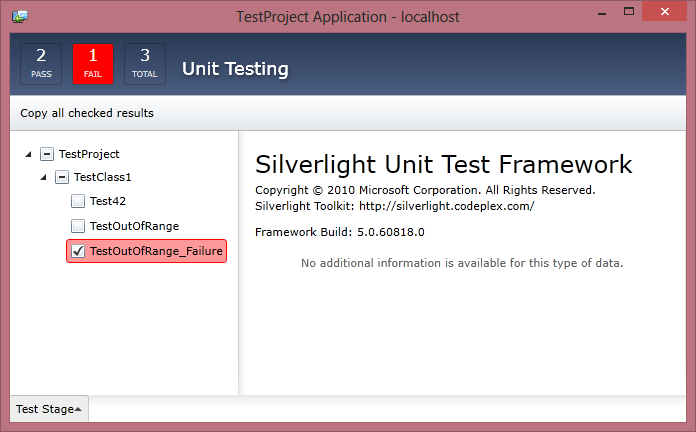
Task: Expand the Test Stage panel arrow
Action: point(78,409)
